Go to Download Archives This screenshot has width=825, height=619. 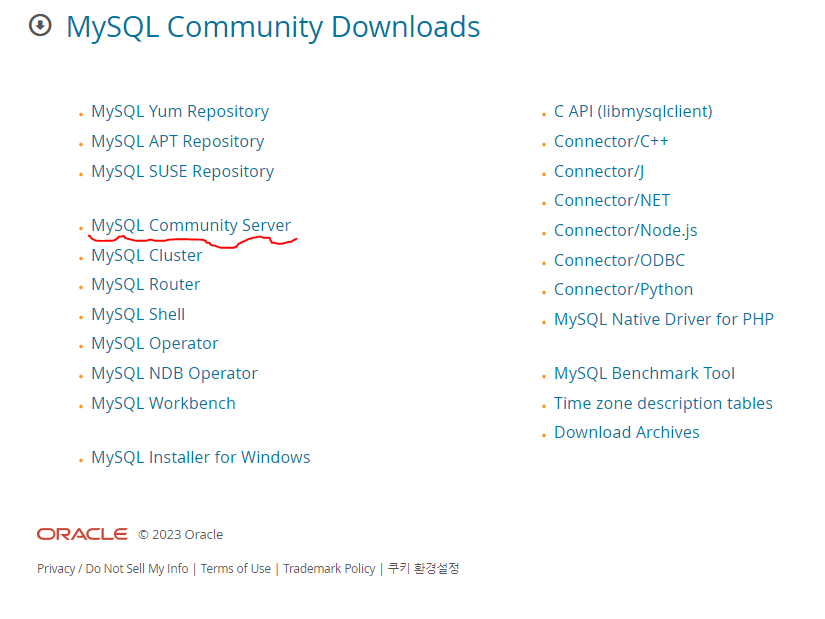point(627,433)
